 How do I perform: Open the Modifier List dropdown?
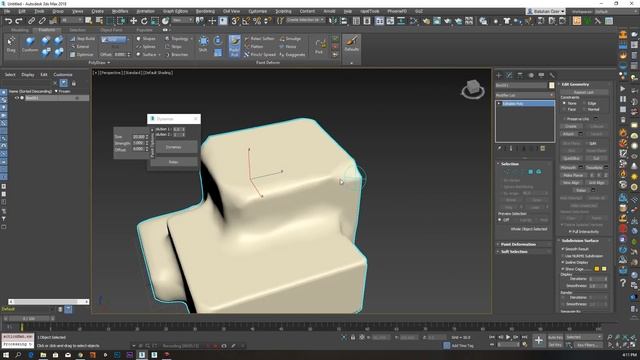tap(524, 95)
